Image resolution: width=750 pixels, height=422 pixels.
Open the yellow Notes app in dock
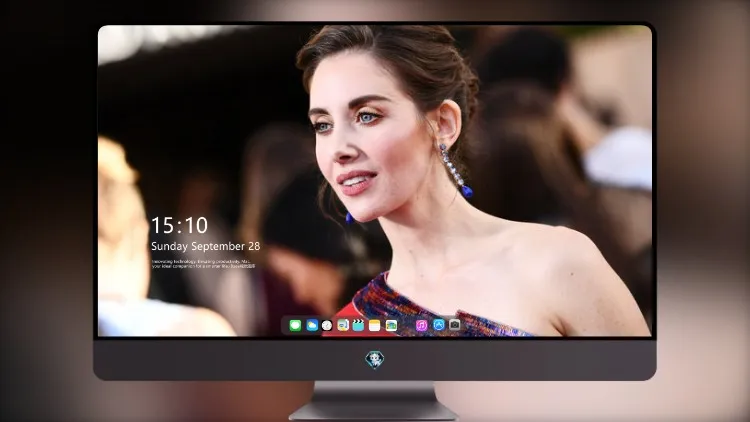(x=375, y=325)
